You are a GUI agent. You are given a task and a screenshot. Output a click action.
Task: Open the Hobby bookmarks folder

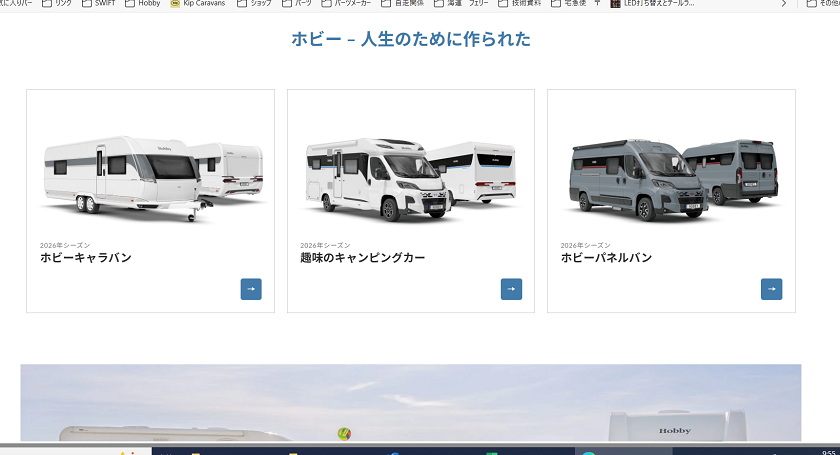pos(142,3)
